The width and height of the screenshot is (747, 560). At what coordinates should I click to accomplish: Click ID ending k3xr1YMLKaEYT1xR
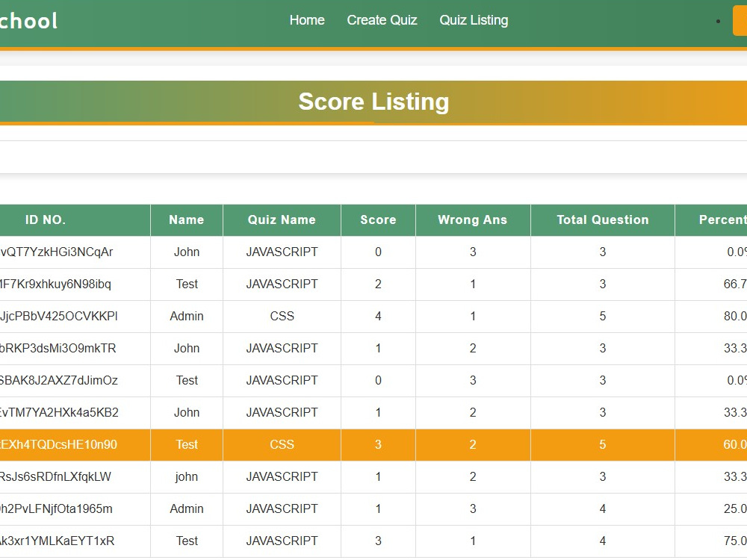tap(58, 541)
